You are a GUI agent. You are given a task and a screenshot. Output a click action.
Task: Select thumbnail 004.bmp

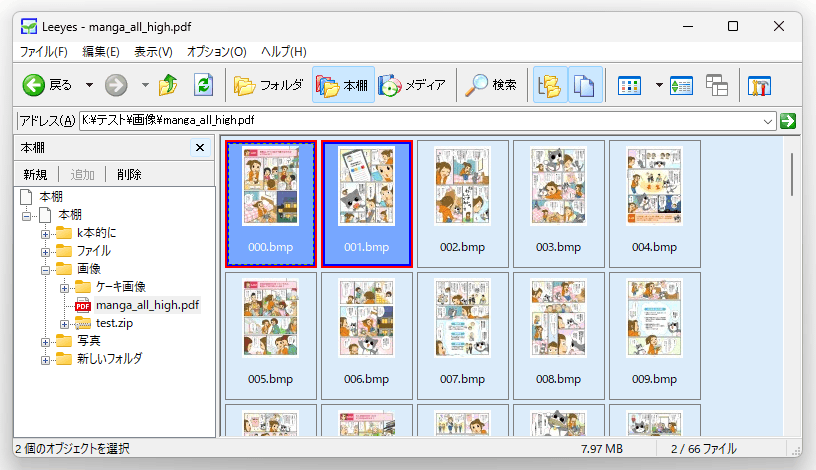click(655, 204)
